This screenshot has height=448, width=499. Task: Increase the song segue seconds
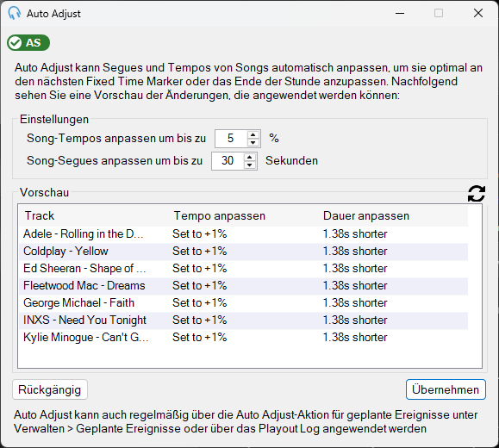(250, 157)
